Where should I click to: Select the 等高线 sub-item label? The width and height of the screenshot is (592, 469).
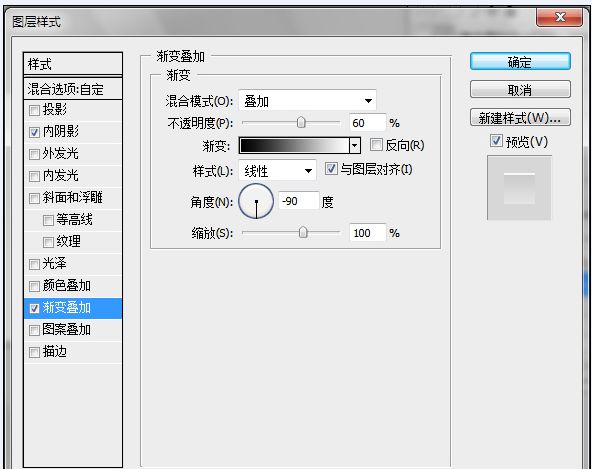coord(74,219)
